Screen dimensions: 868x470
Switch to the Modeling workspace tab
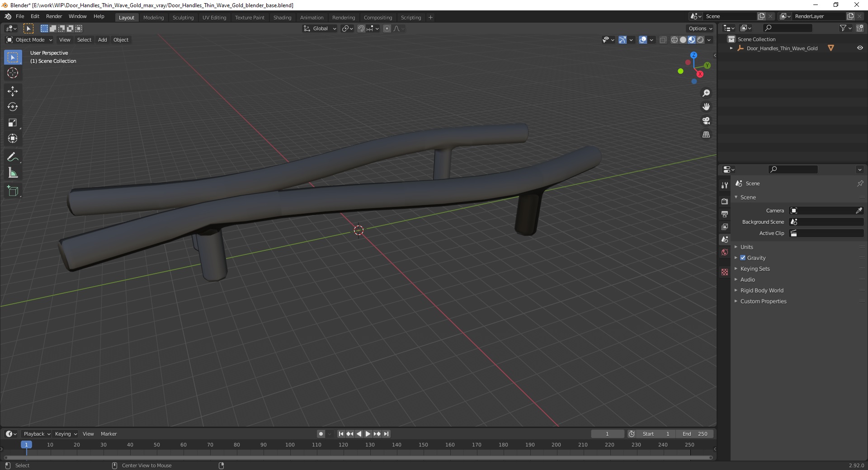click(154, 18)
